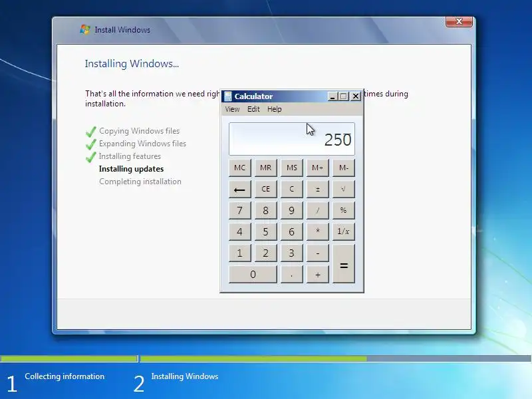Click checkmark beside Expanding Windows files
Viewport: 532px width, 399px height.
point(91,144)
